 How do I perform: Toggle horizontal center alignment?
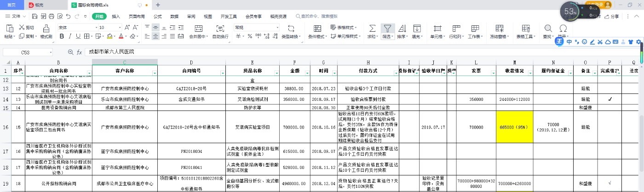tap(156, 36)
